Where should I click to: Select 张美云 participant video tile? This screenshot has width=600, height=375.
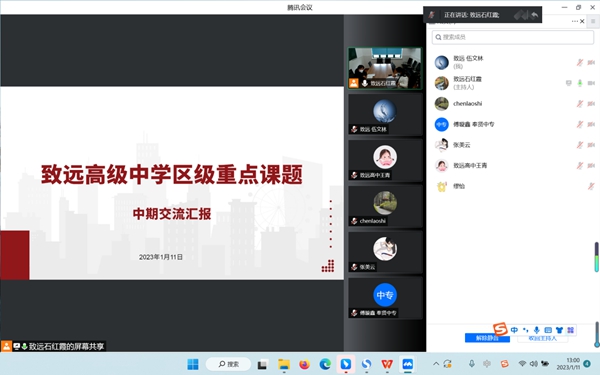click(385, 252)
